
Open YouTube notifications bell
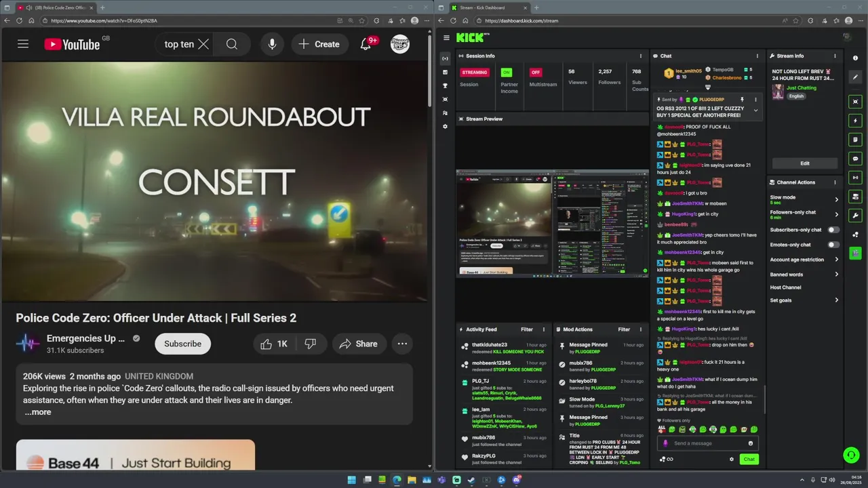(366, 44)
